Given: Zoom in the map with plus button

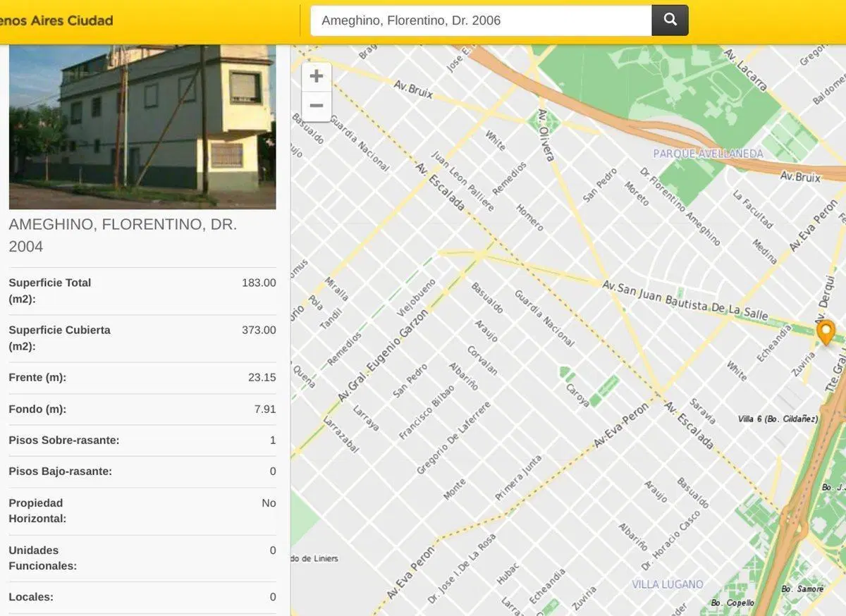Looking at the screenshot, I should tap(317, 76).
